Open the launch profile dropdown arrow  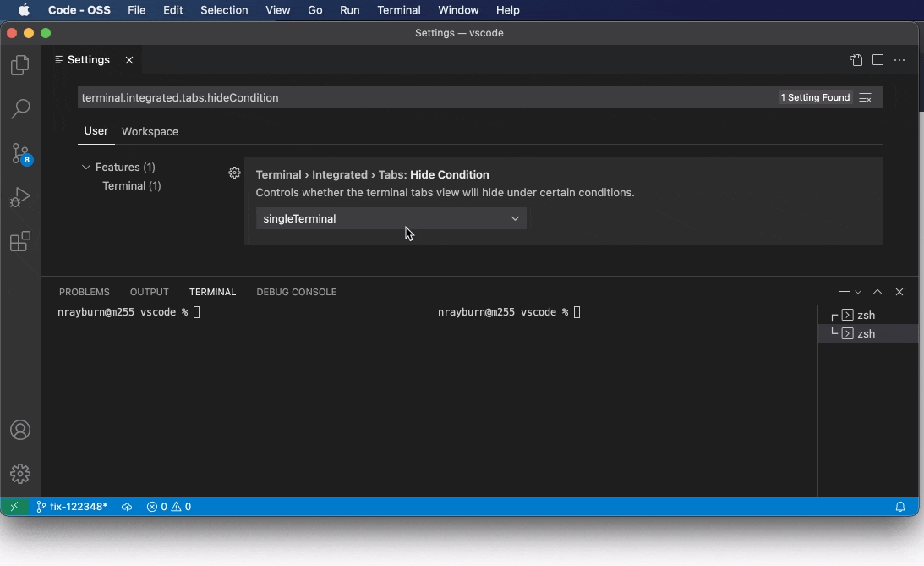(858, 292)
